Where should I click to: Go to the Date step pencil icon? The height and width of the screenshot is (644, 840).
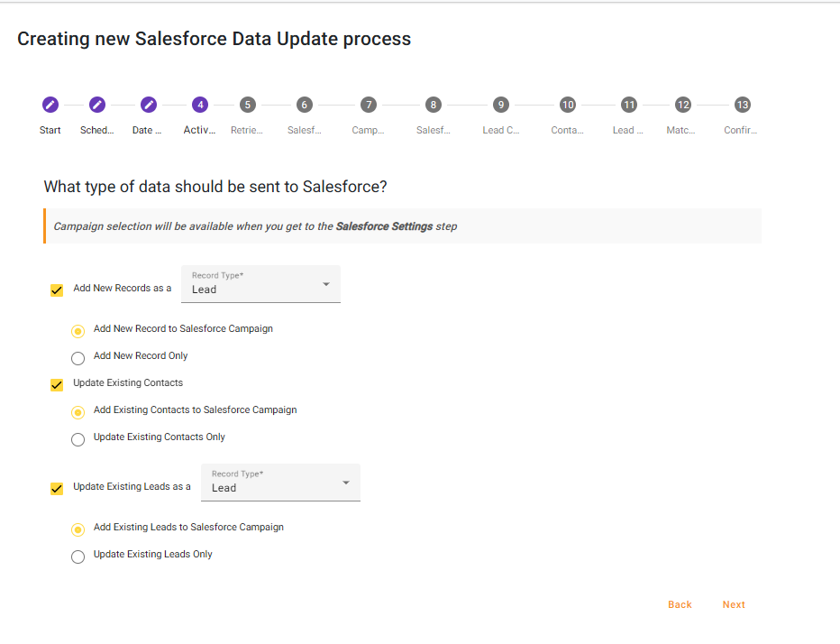point(149,105)
